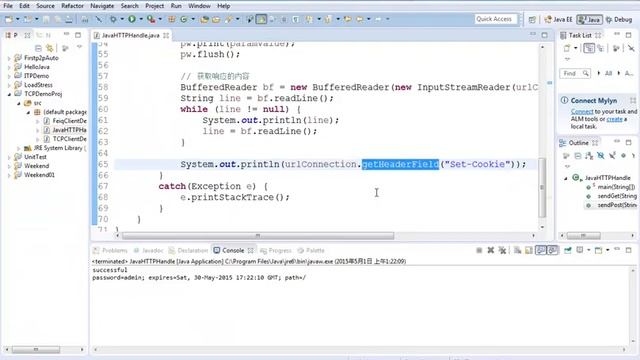Switch to the Problems tab
The width and height of the screenshot is (640, 360).
[110, 250]
